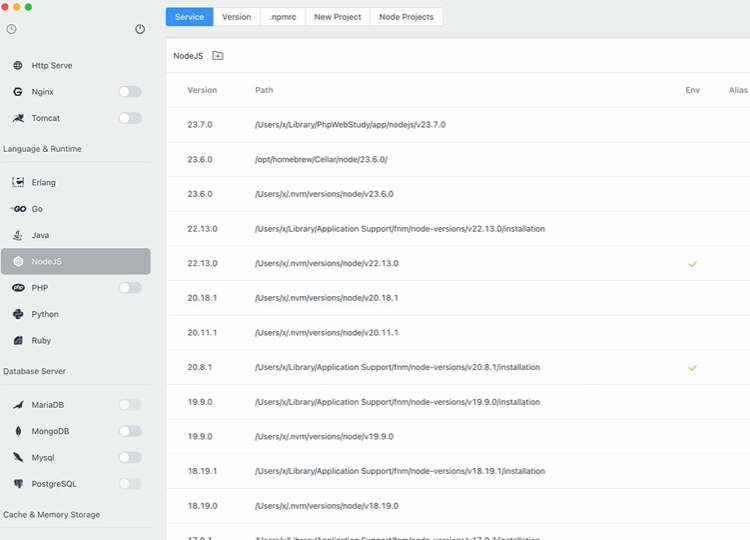Toggle the Nginx service switch
The image size is (750, 540).
click(x=130, y=92)
